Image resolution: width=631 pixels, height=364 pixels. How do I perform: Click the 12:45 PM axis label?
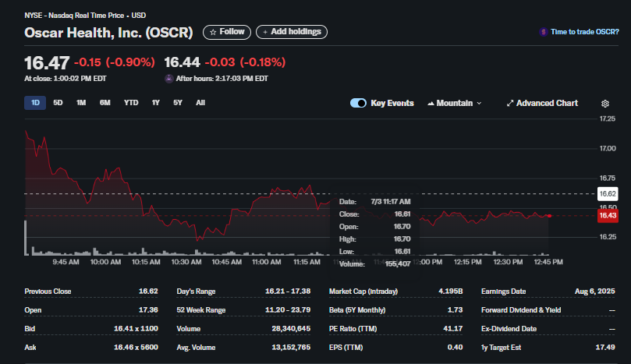pyautogui.click(x=548, y=262)
